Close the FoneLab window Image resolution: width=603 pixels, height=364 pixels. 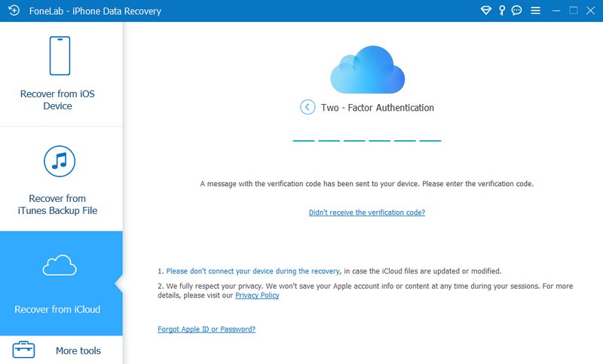[x=591, y=11]
